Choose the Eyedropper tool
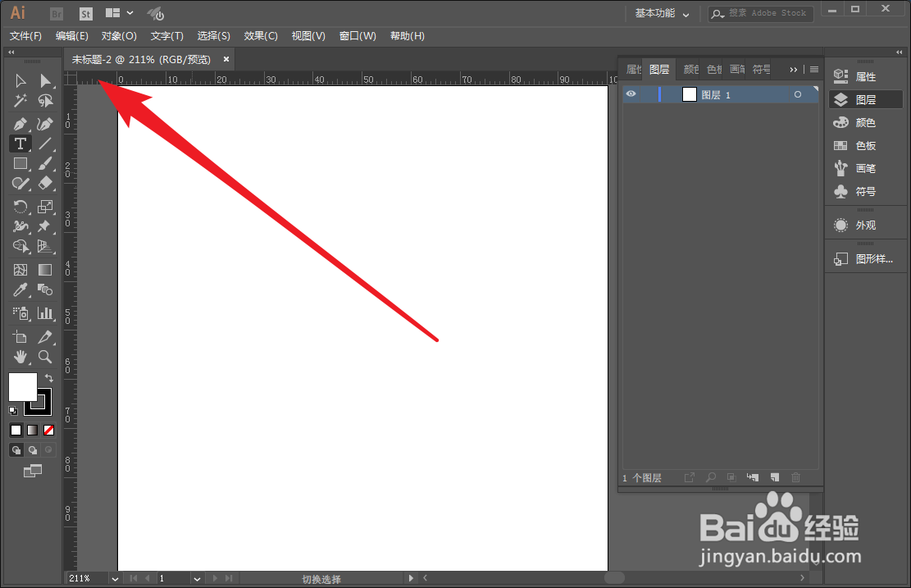The width and height of the screenshot is (911, 588). (x=20, y=289)
